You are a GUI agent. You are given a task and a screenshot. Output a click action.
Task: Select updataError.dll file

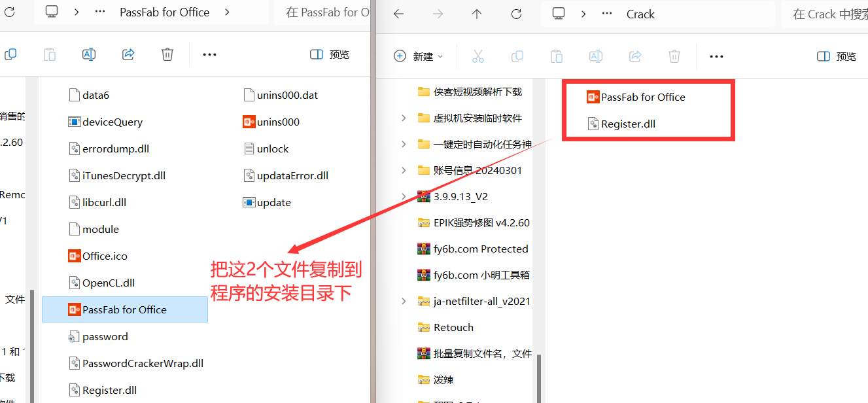(286, 175)
